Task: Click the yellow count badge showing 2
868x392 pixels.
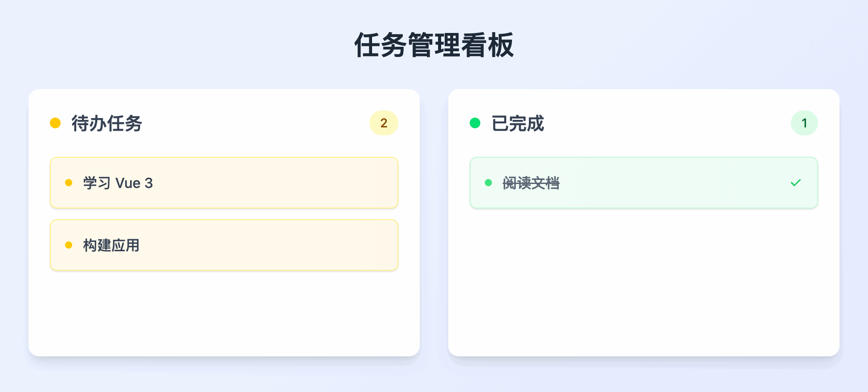Action: point(384,123)
